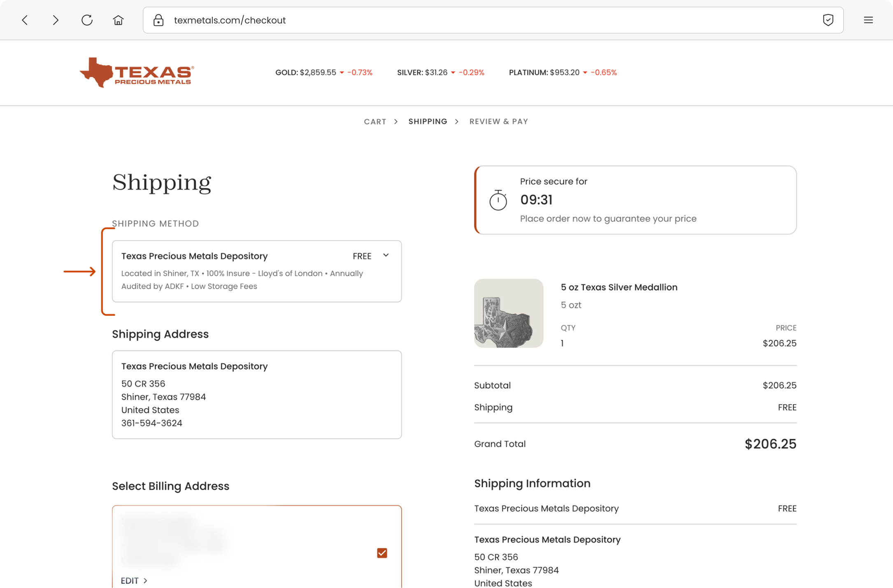Select the REVIEW & PAY step
This screenshot has width=893, height=588.
499,122
